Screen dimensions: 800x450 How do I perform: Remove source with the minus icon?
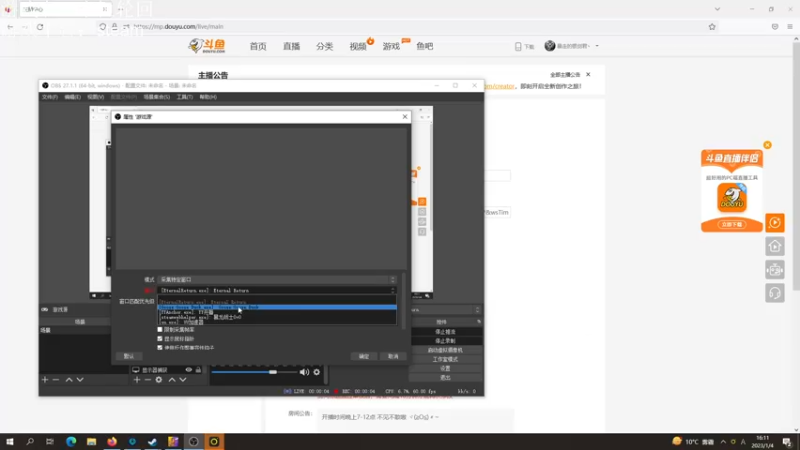[148, 380]
